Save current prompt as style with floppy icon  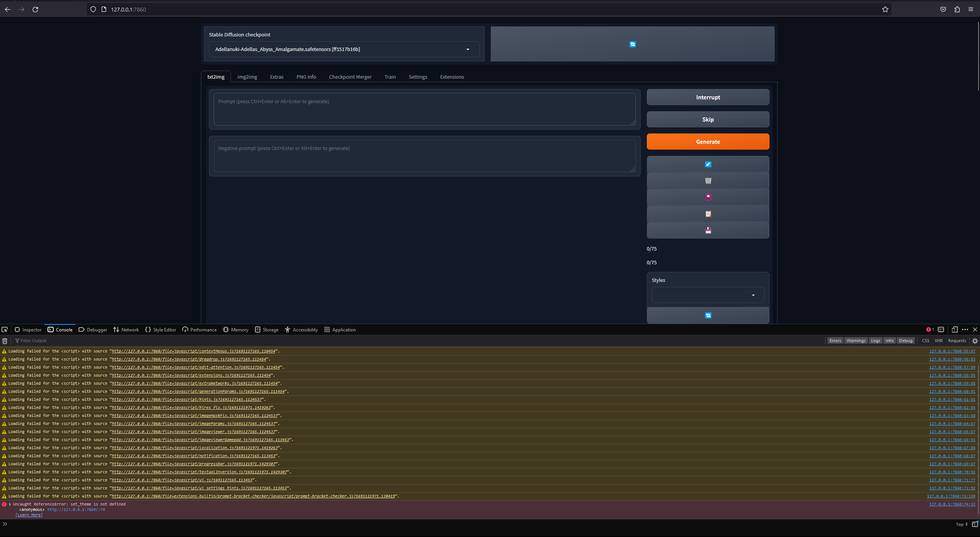click(707, 230)
